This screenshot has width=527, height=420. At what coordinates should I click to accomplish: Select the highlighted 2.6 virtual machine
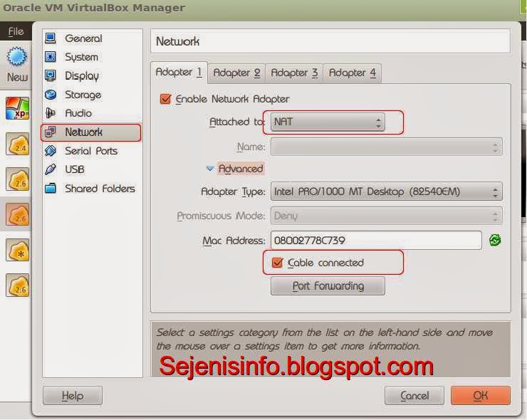coord(18,214)
